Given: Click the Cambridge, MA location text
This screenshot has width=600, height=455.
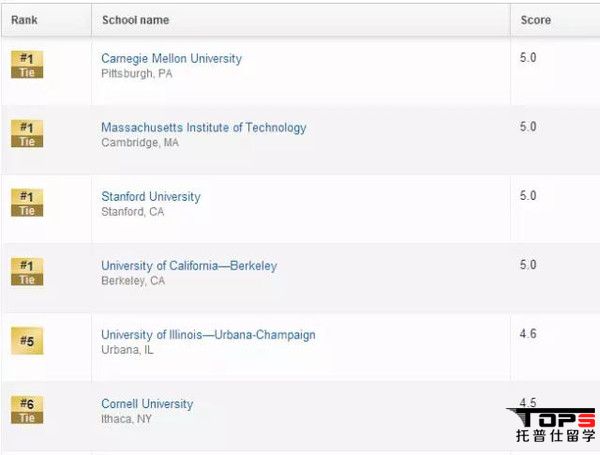Looking at the screenshot, I should pos(140,143).
